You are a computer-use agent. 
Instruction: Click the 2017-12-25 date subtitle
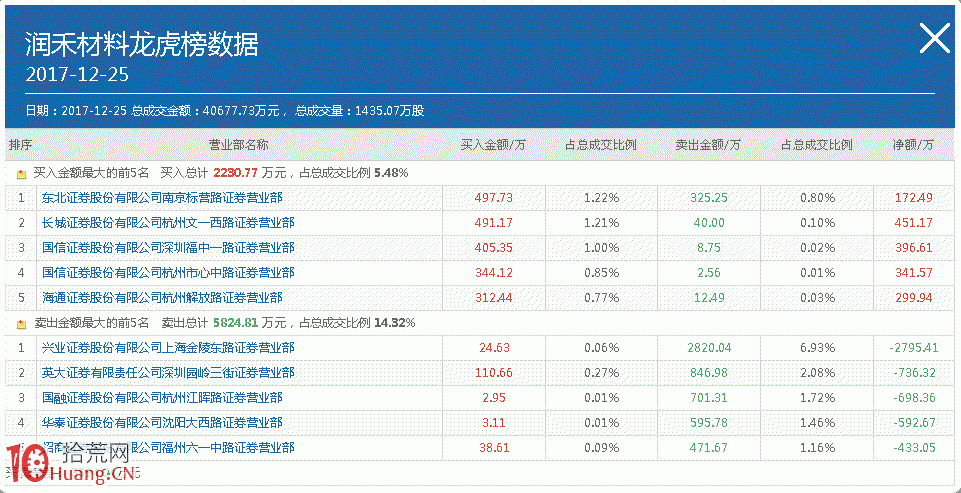77,74
